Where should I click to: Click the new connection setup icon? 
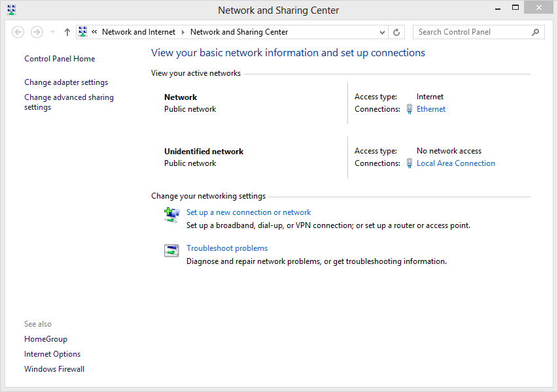(x=171, y=215)
